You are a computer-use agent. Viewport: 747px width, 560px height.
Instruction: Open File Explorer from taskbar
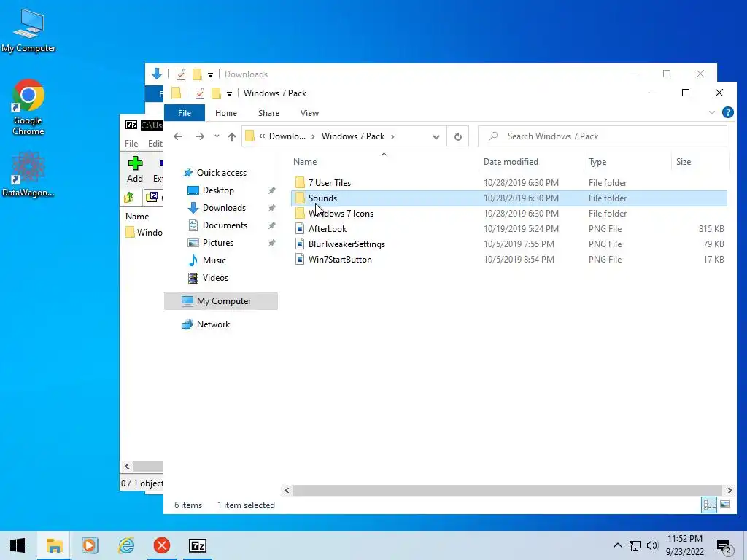click(x=54, y=545)
